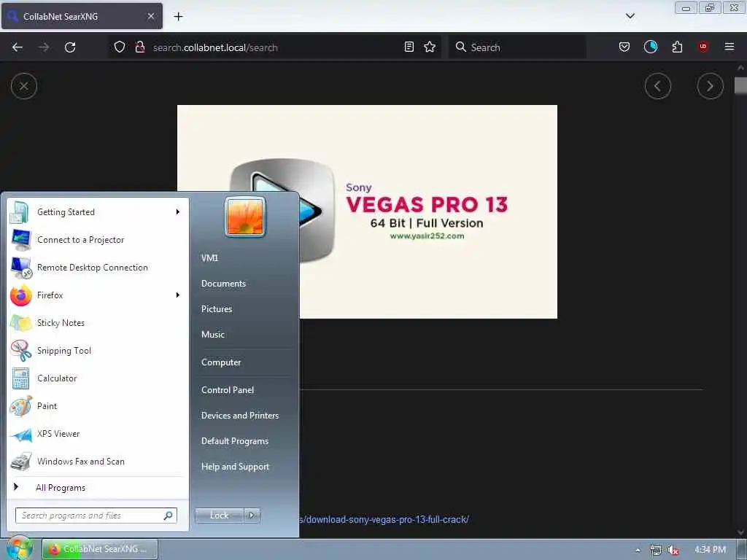Open Pictures library

coord(217,309)
